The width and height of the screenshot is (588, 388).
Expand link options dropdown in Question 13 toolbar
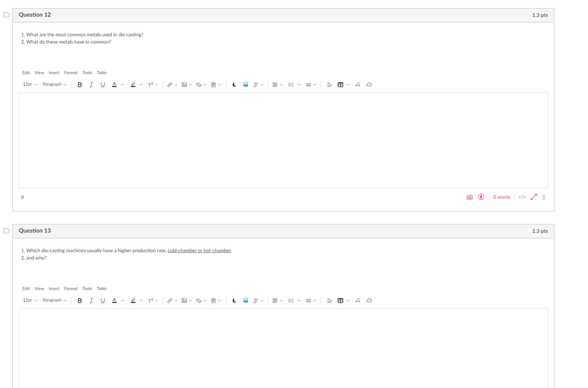coord(176,301)
